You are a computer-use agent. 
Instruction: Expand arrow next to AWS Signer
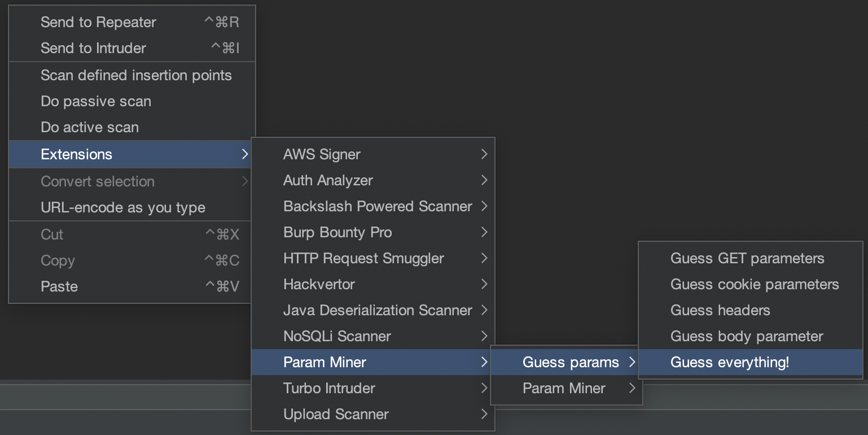pyautogui.click(x=484, y=154)
